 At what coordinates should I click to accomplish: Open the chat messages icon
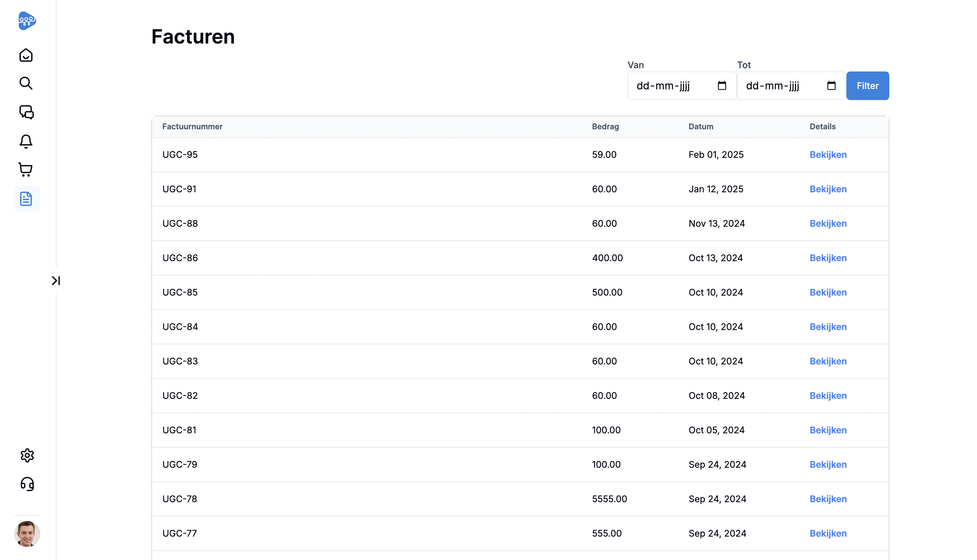27,112
